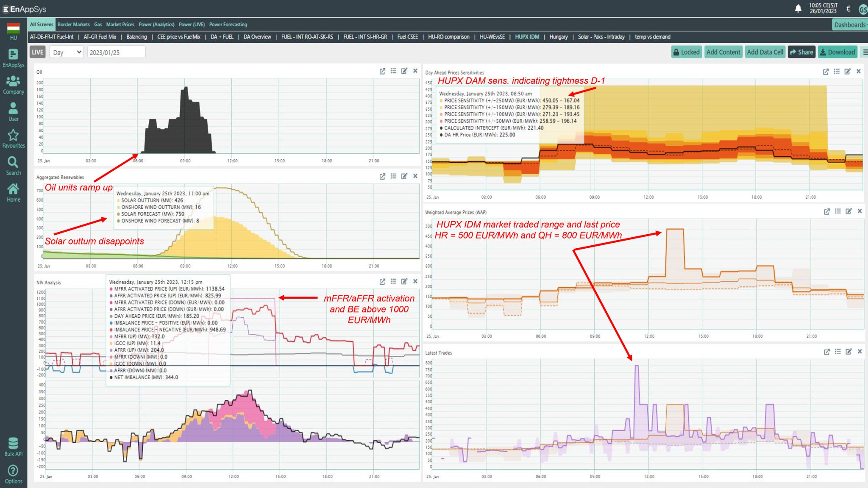Pop out the Oil chart

pyautogui.click(x=382, y=71)
